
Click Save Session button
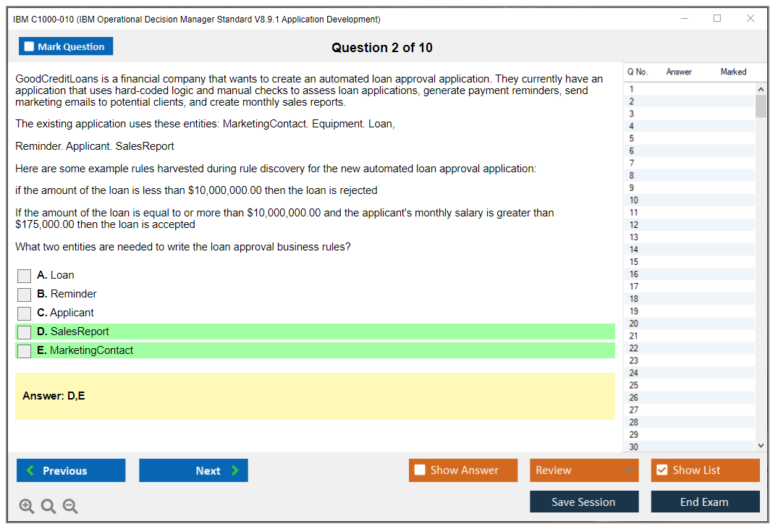point(584,502)
